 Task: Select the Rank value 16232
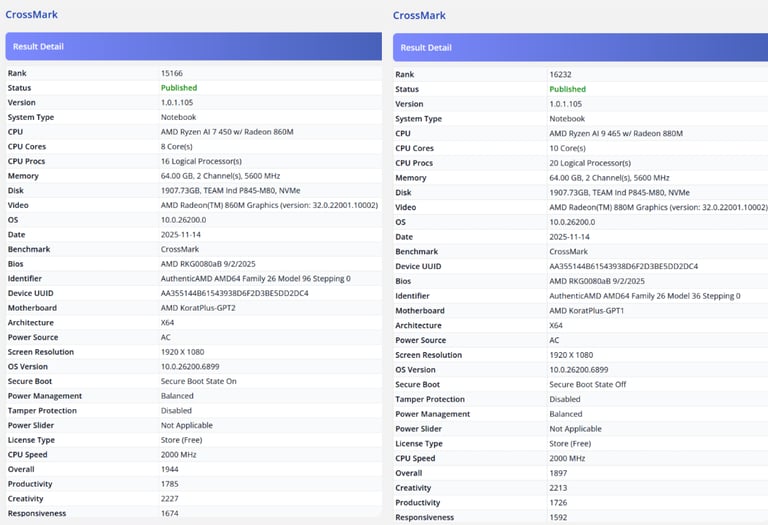[560, 74]
